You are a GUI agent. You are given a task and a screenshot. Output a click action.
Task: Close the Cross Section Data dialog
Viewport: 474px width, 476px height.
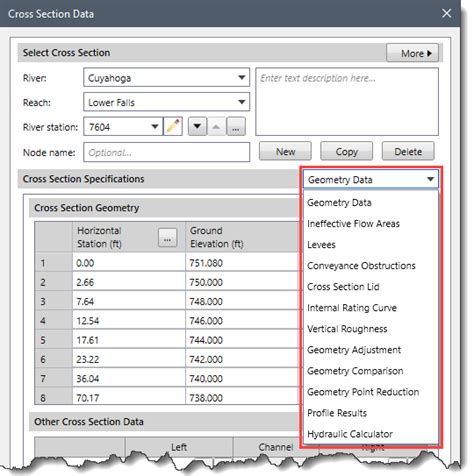446,13
